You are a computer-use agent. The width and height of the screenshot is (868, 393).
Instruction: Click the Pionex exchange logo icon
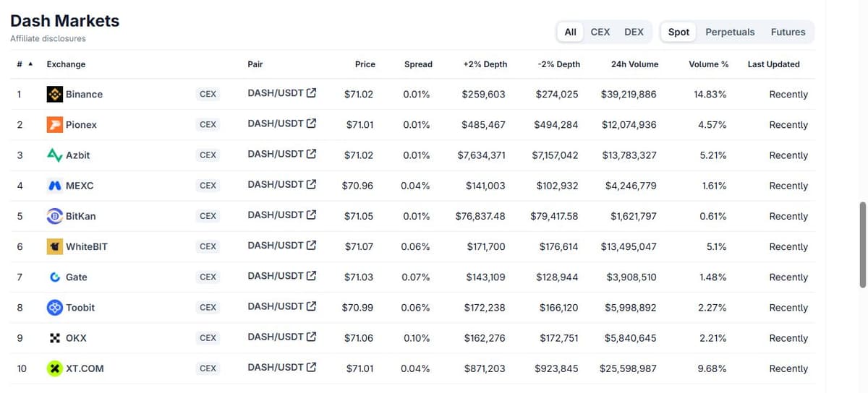pyautogui.click(x=54, y=124)
